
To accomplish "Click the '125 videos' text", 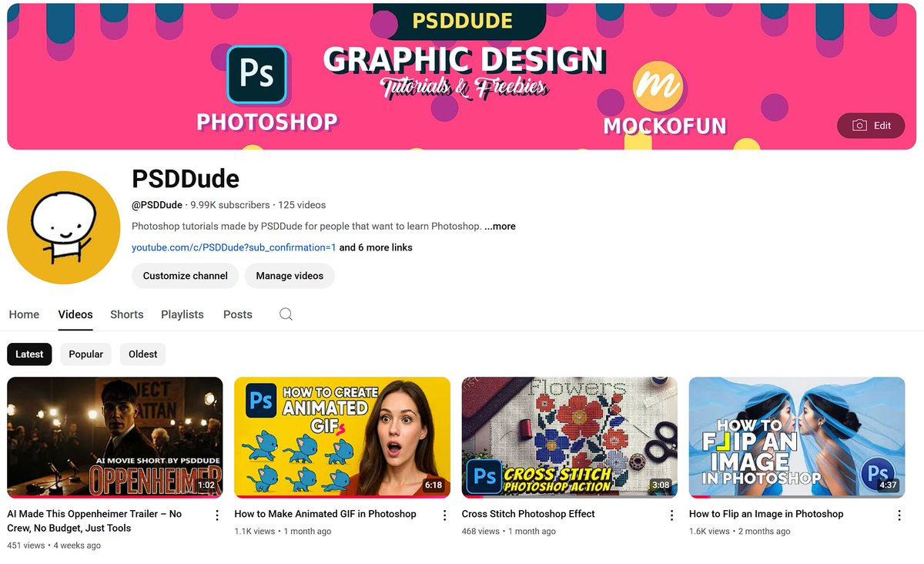I will (x=302, y=205).
